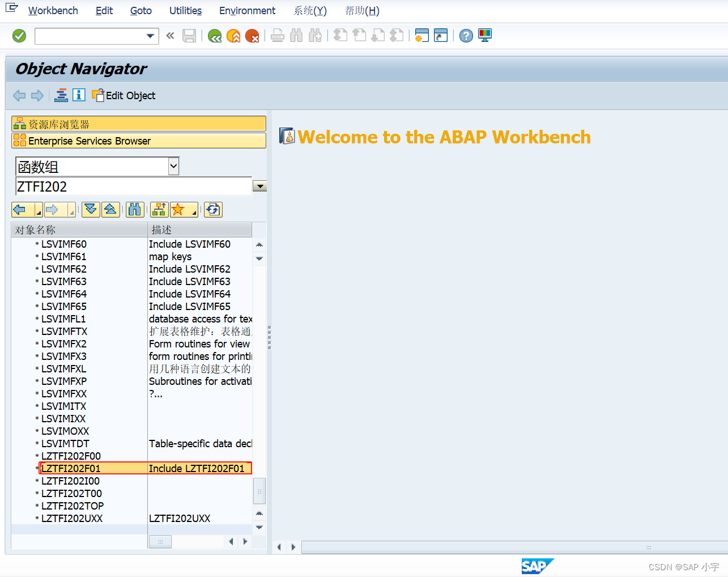Select the highlighted LZTFI202F01 include
The image size is (728, 577).
point(146,468)
